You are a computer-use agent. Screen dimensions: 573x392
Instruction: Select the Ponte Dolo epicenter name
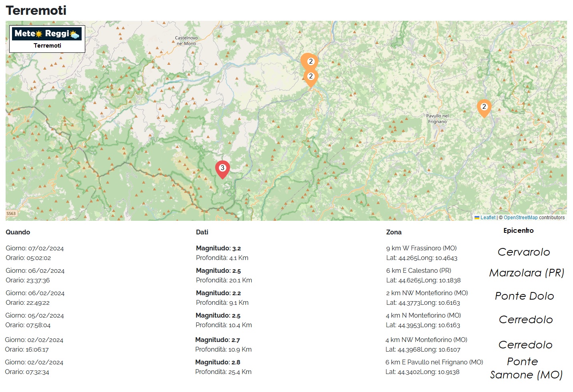pyautogui.click(x=525, y=296)
